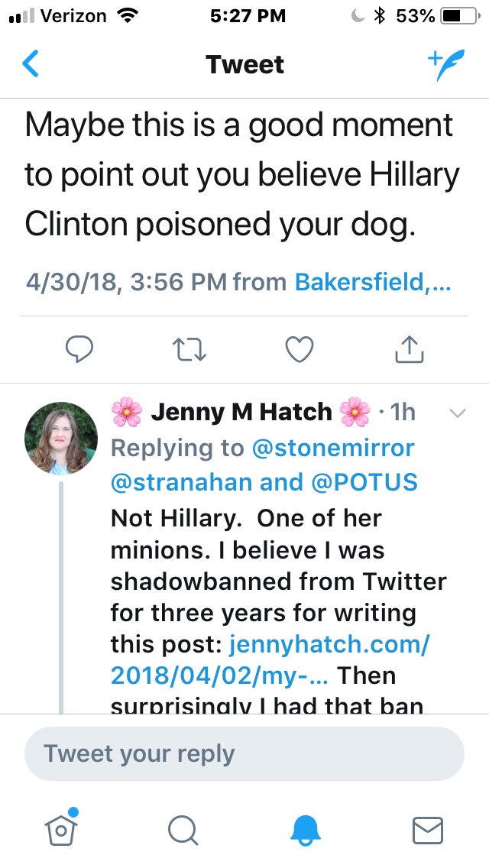Share the tweet via upload icon
Image resolution: width=489 pixels, height=868 pixels.
[x=409, y=349]
